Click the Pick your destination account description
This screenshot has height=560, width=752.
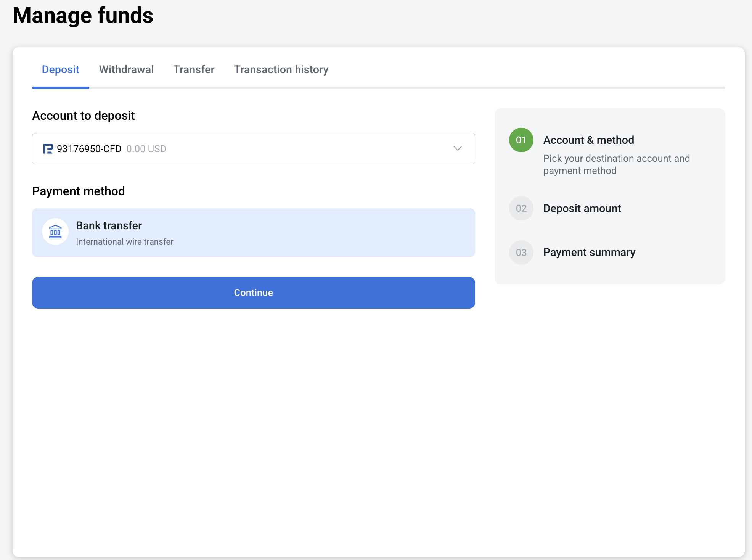(x=617, y=164)
